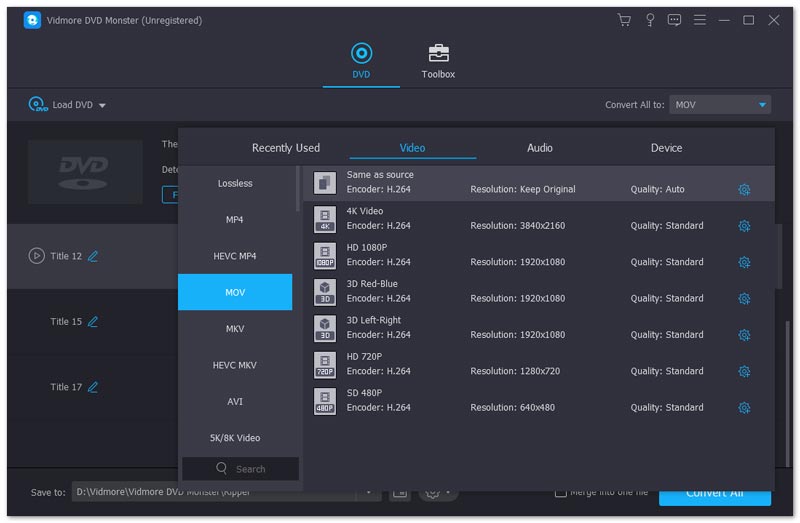Open the shopping cart purchase icon

coord(624,20)
